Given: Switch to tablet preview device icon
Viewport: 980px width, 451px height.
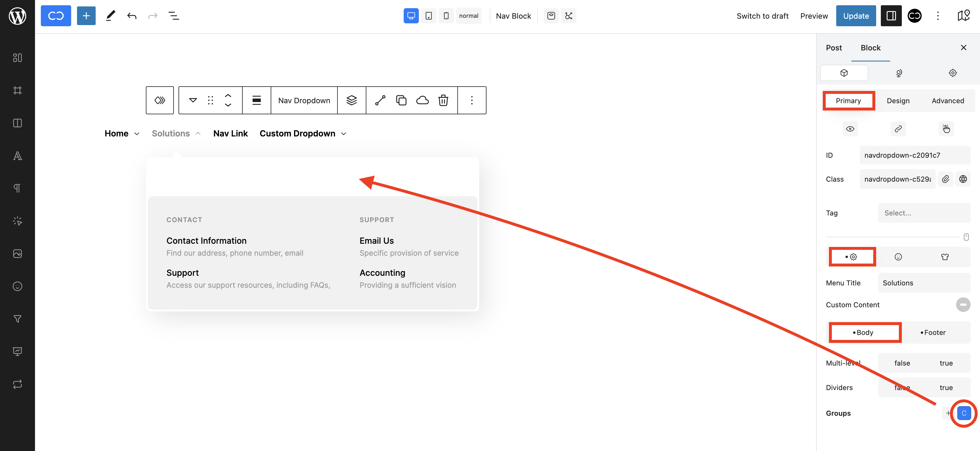Looking at the screenshot, I should point(428,16).
